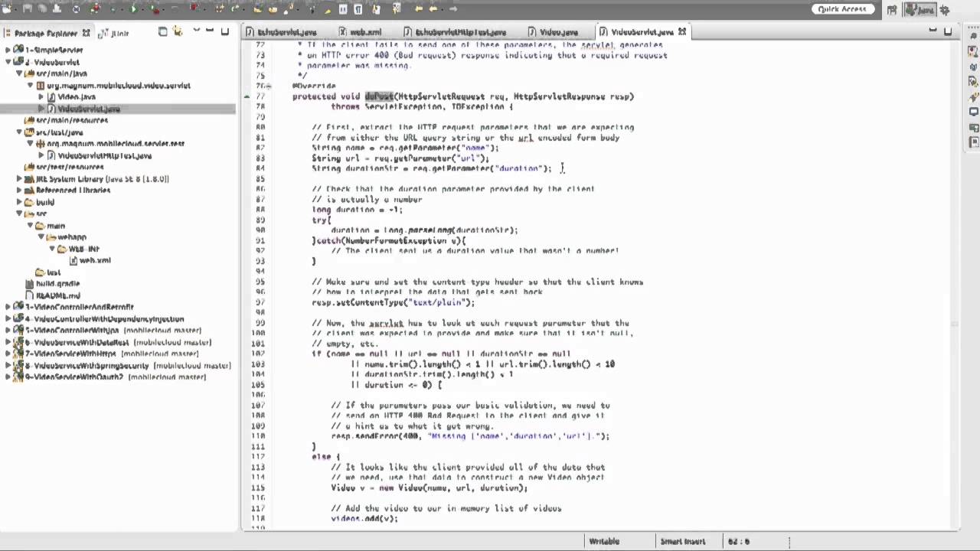Expand 3-VideoControllerAndRetrofit project
Image resolution: width=980 pixels, height=551 pixels.
pos(8,307)
